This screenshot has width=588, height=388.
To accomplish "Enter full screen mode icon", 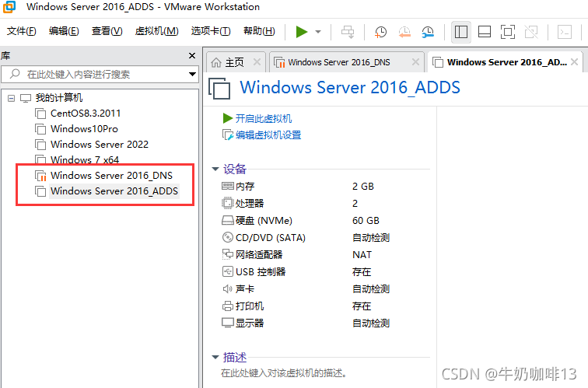I will point(508,32).
